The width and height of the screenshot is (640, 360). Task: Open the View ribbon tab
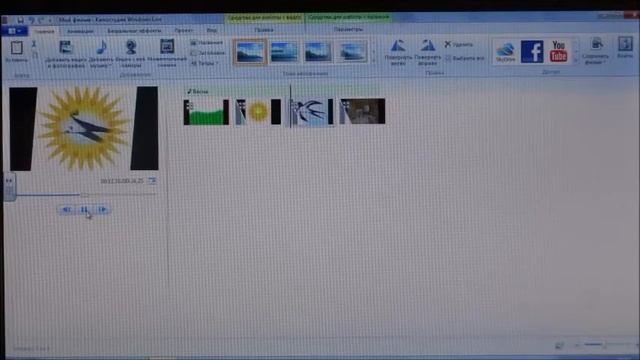click(211, 31)
